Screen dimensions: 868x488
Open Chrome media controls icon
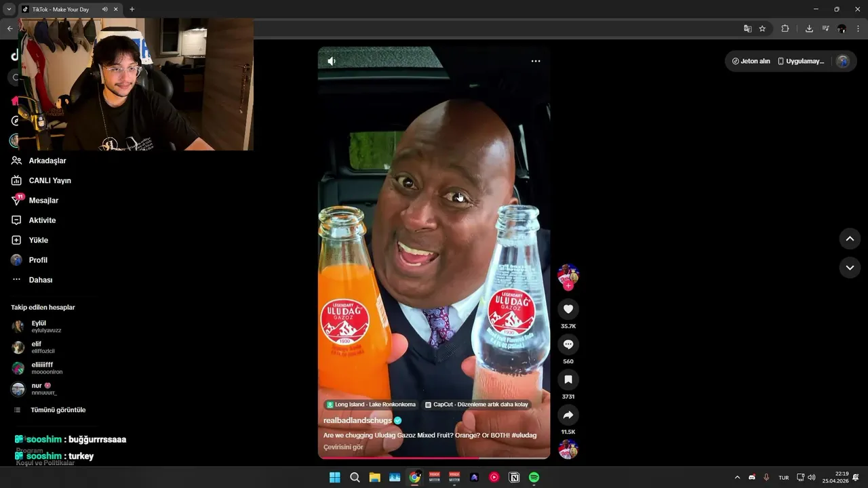tap(825, 28)
